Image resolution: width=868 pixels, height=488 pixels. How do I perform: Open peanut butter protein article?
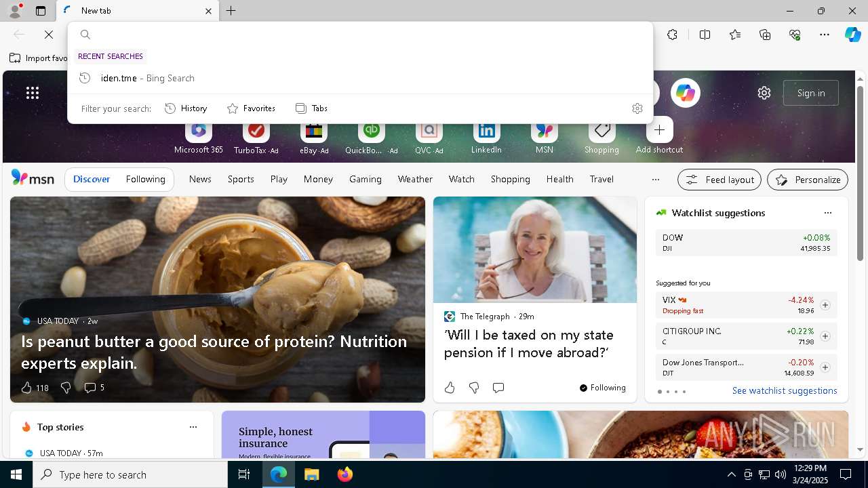click(x=214, y=352)
